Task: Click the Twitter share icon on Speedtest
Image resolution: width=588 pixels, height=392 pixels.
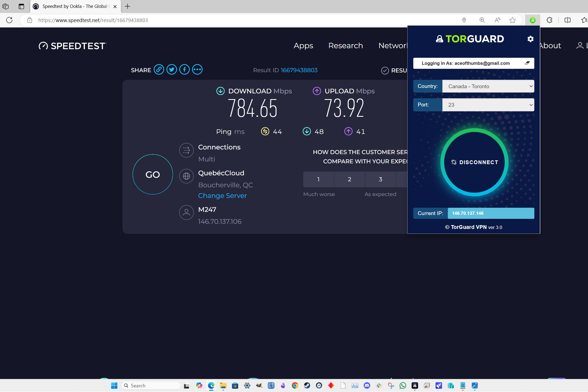Action: [171, 70]
